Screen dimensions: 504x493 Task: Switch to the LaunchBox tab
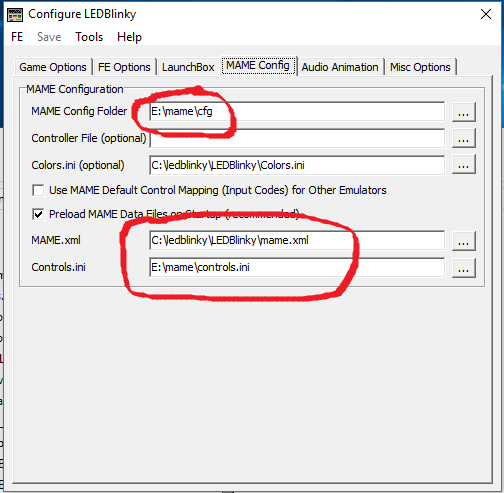coord(188,67)
